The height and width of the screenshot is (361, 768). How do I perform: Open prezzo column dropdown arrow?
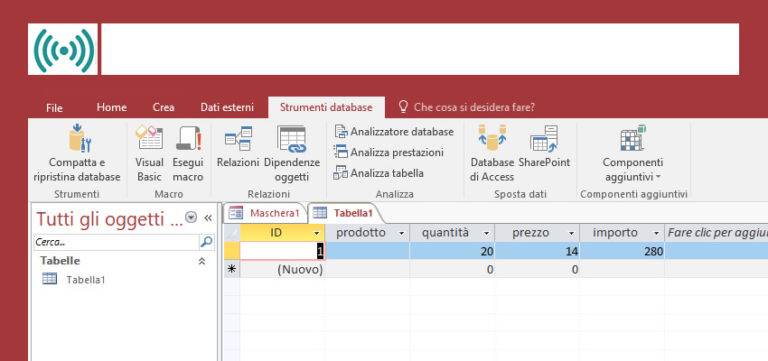pos(571,233)
